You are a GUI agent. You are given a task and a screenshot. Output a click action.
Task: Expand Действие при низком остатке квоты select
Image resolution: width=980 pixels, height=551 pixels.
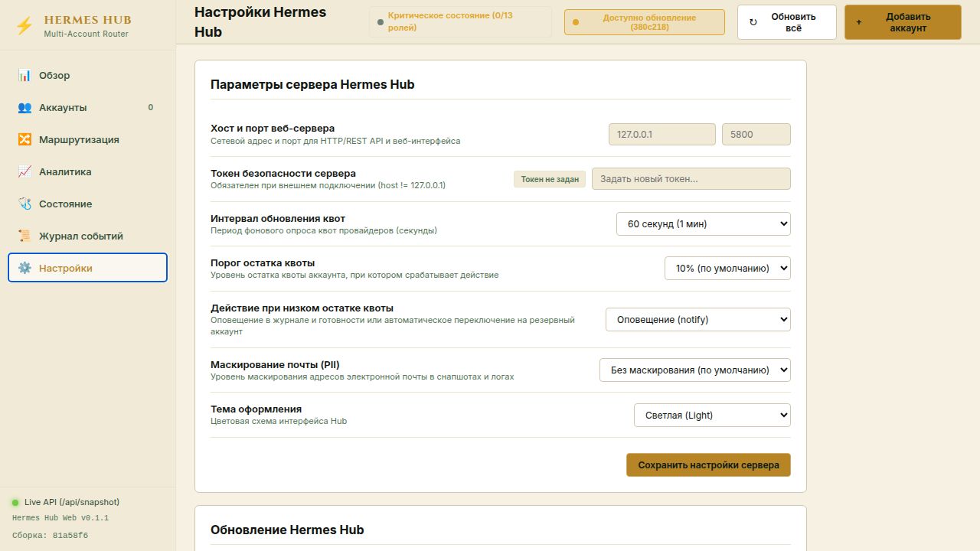(697, 319)
